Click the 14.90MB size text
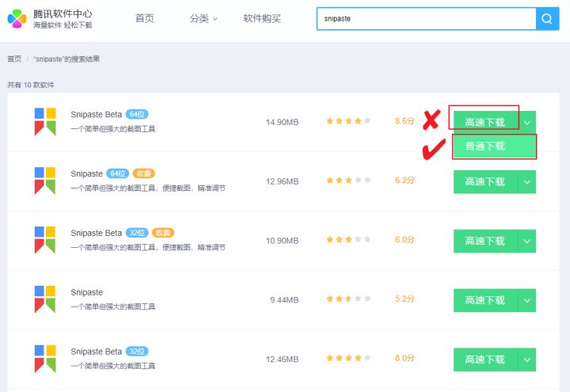Viewport: 570px width, 392px height. [282, 122]
